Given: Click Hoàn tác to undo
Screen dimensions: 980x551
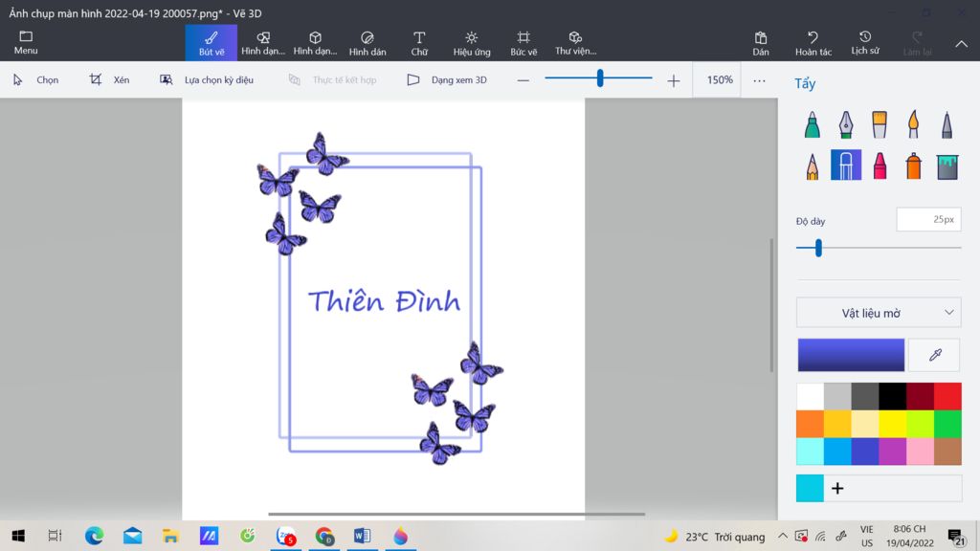Looking at the screenshot, I should pyautogui.click(x=813, y=42).
